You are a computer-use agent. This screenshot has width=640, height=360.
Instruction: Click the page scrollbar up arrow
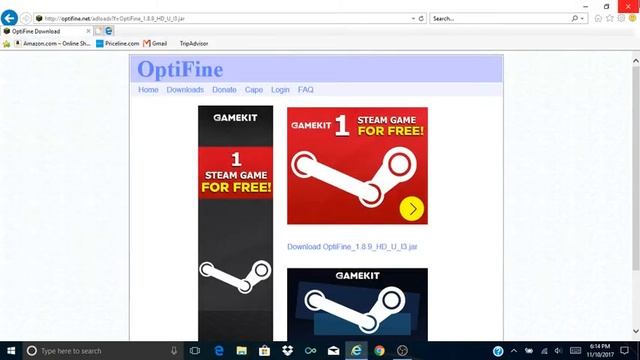636,61
